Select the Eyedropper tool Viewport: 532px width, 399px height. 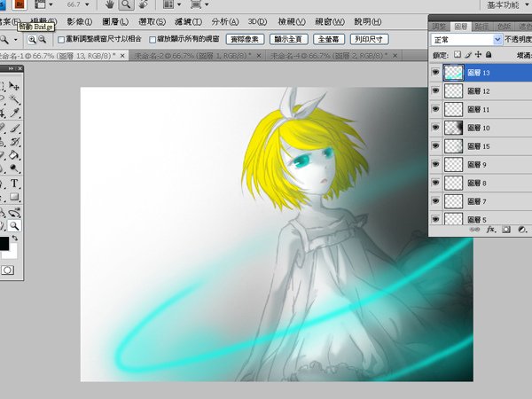pyautogui.click(x=14, y=113)
